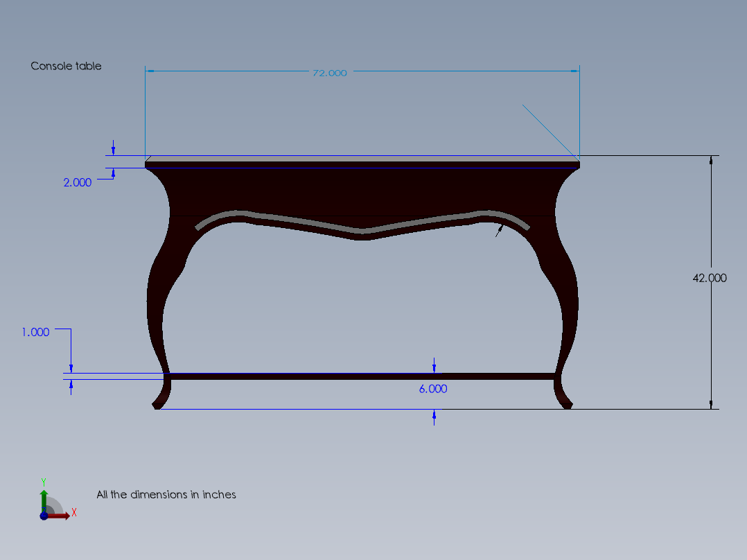Select the Console table annotation
Viewport: 747px width, 560px height.
tap(66, 66)
